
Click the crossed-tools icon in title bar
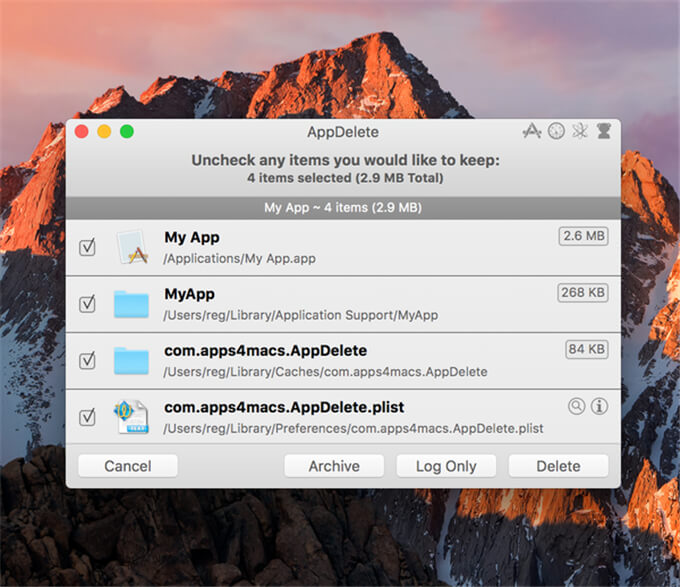[580, 130]
